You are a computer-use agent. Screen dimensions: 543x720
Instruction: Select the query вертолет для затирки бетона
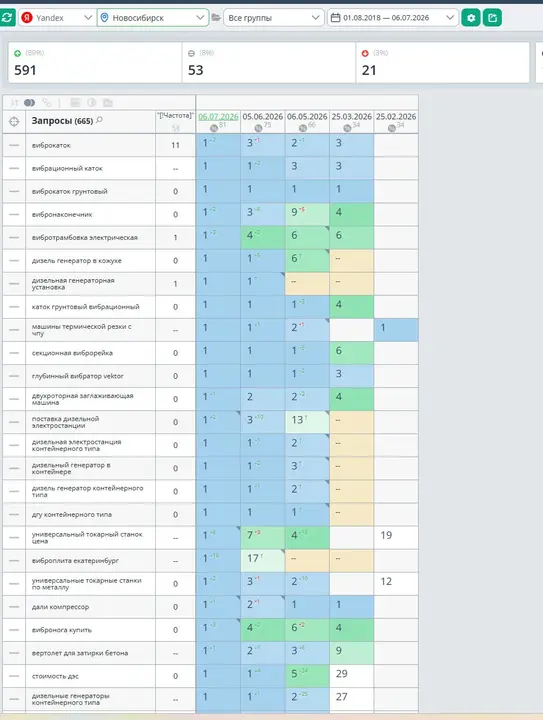(80, 653)
